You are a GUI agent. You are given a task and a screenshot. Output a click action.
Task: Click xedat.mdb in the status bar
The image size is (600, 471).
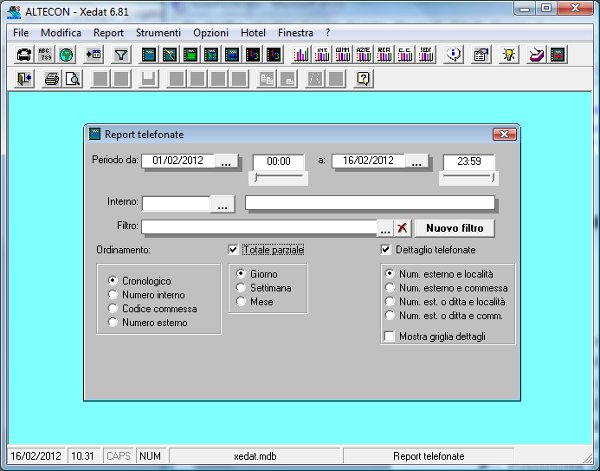tap(255, 456)
